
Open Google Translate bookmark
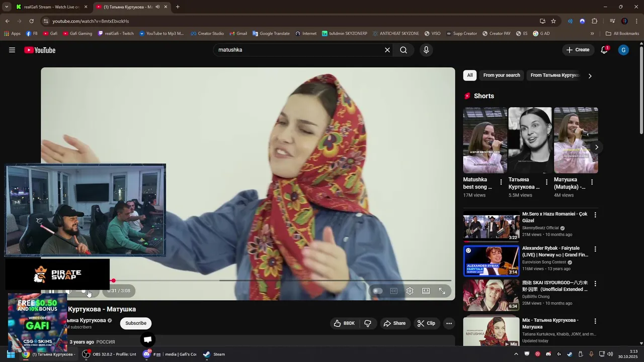[x=271, y=34]
